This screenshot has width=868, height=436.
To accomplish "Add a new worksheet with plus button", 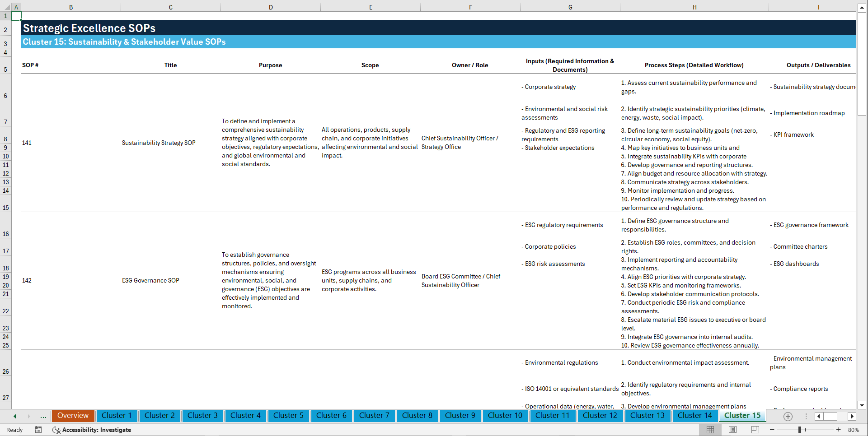I will pyautogui.click(x=788, y=416).
